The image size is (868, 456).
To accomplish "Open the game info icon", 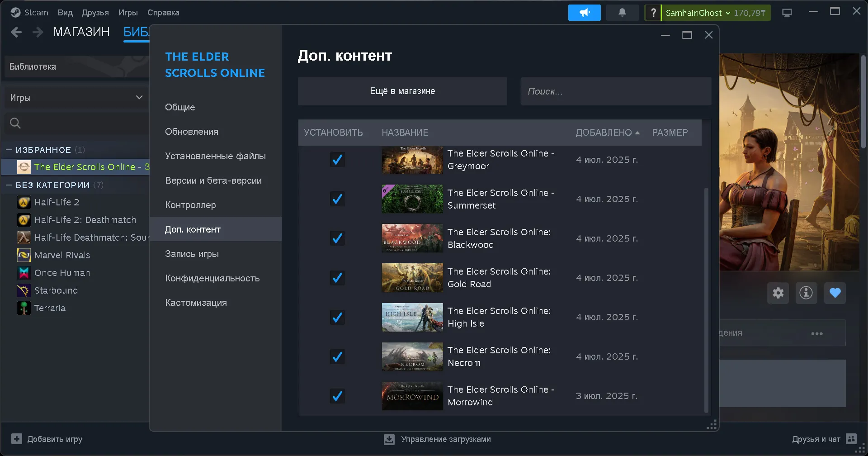I will [806, 293].
